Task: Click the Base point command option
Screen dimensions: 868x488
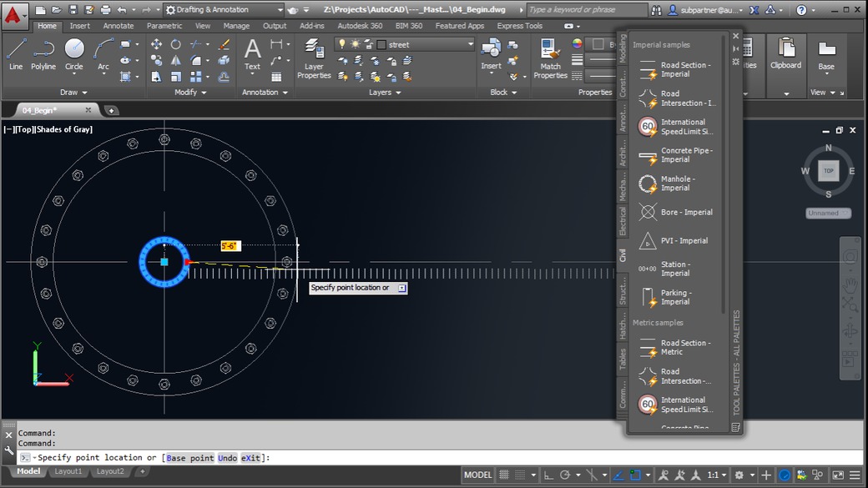Action: [190, 458]
